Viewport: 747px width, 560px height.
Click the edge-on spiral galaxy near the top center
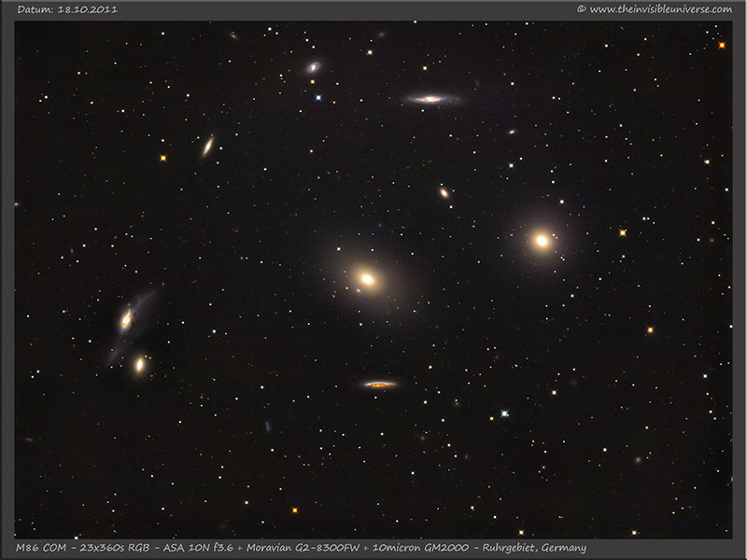tap(430, 98)
